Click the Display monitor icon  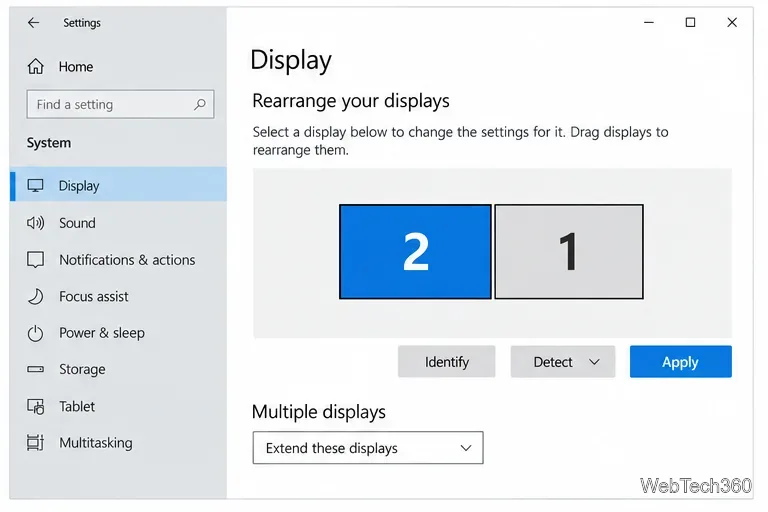[x=35, y=186]
